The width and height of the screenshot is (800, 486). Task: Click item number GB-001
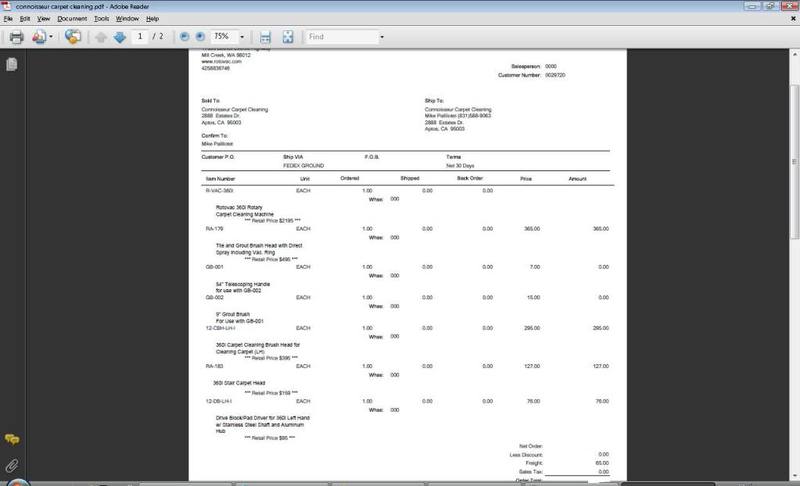point(214,267)
